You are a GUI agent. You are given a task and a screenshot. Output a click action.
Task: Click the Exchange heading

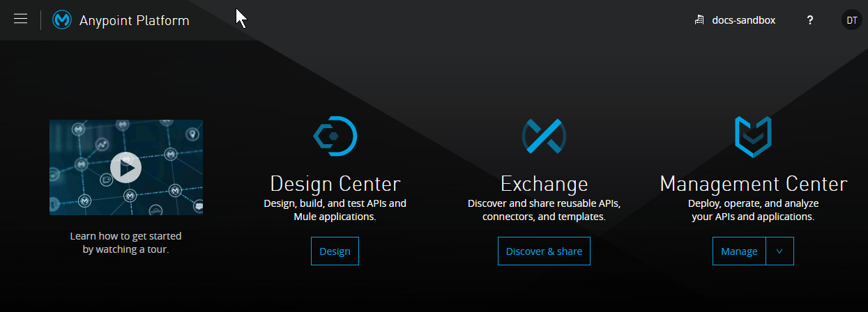coord(544,184)
